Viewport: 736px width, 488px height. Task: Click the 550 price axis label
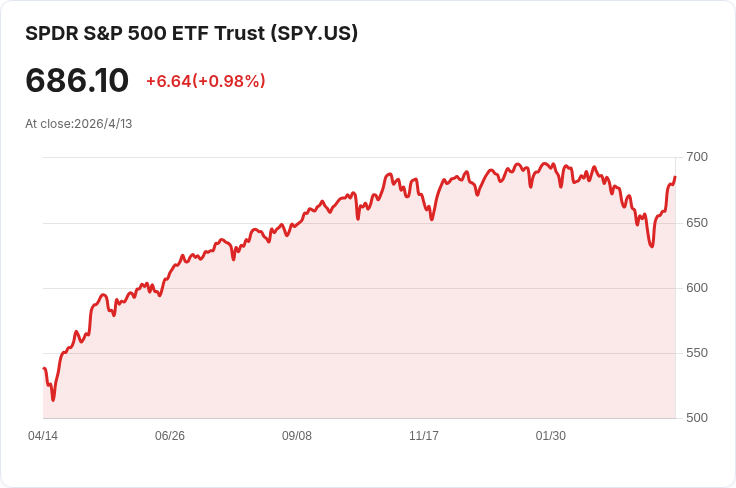click(x=697, y=353)
